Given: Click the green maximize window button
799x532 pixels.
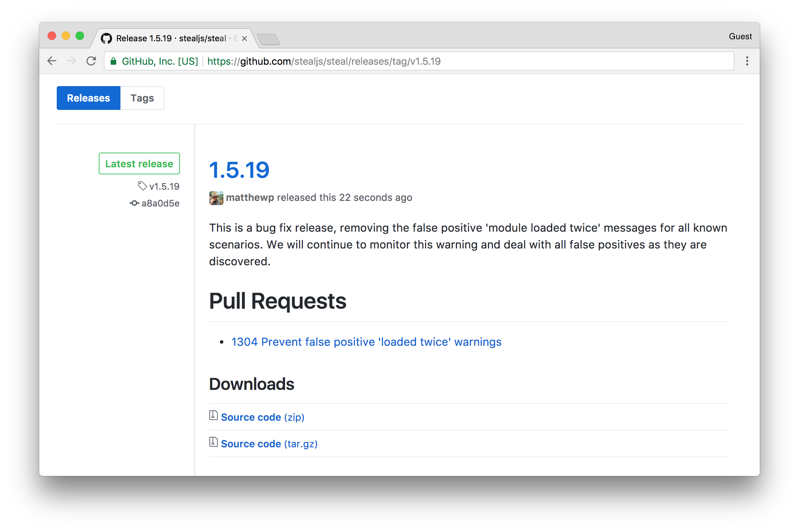Looking at the screenshot, I should [80, 36].
